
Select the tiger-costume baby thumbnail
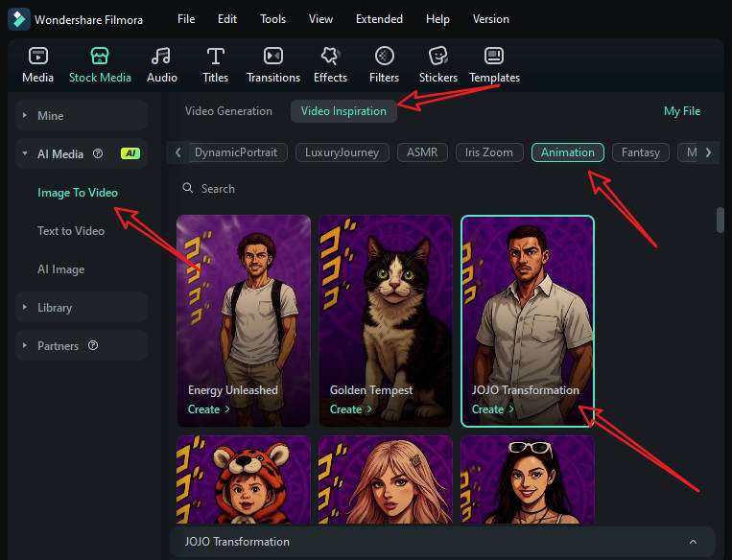pyautogui.click(x=244, y=479)
